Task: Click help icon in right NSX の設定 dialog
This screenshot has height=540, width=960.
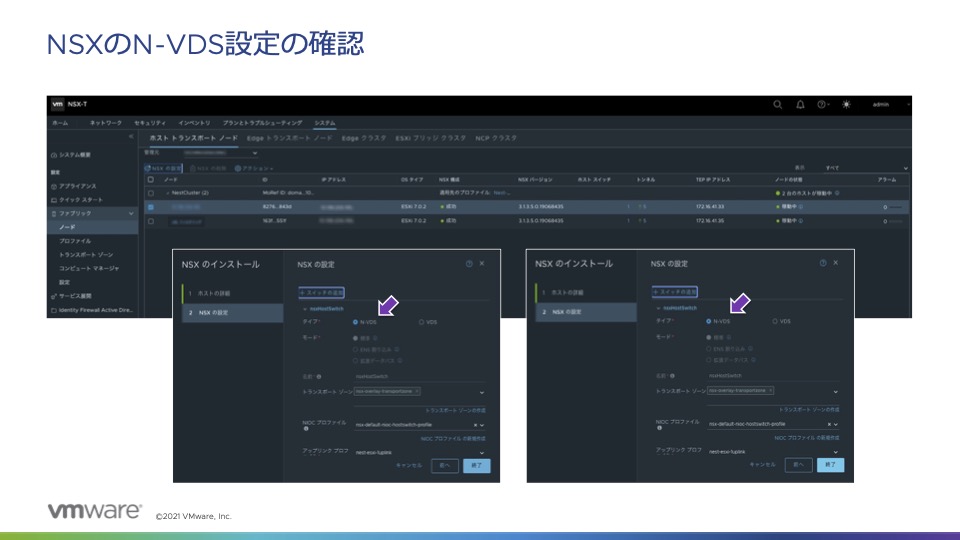Action: click(x=823, y=263)
